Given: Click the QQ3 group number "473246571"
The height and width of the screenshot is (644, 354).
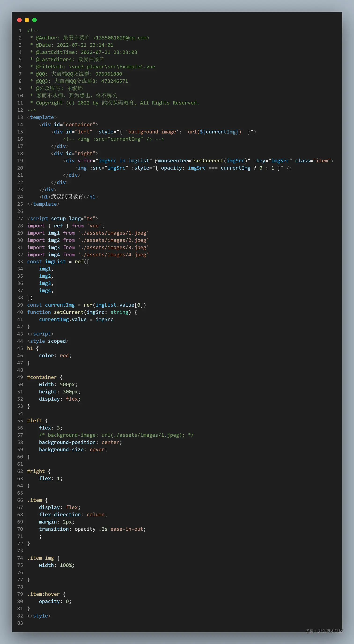Looking at the screenshot, I should pyautogui.click(x=114, y=81).
